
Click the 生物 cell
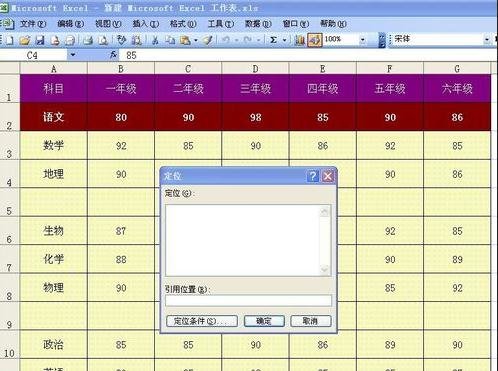[x=54, y=231]
